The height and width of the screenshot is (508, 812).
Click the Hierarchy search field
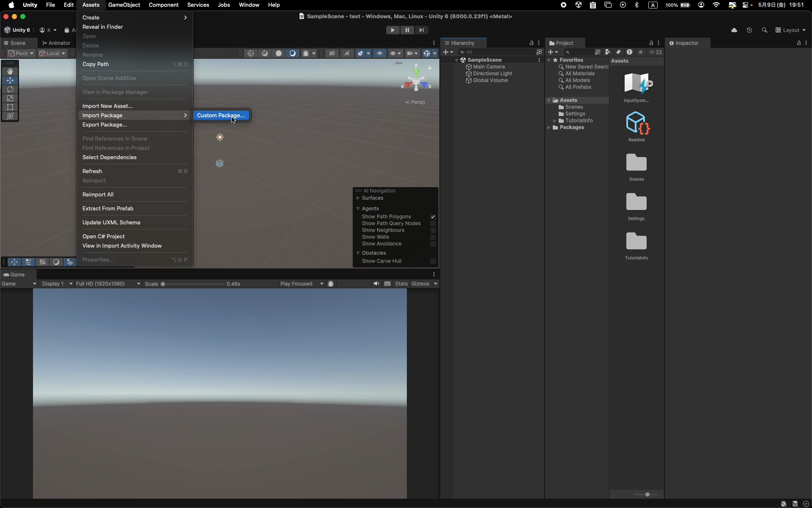click(x=497, y=52)
